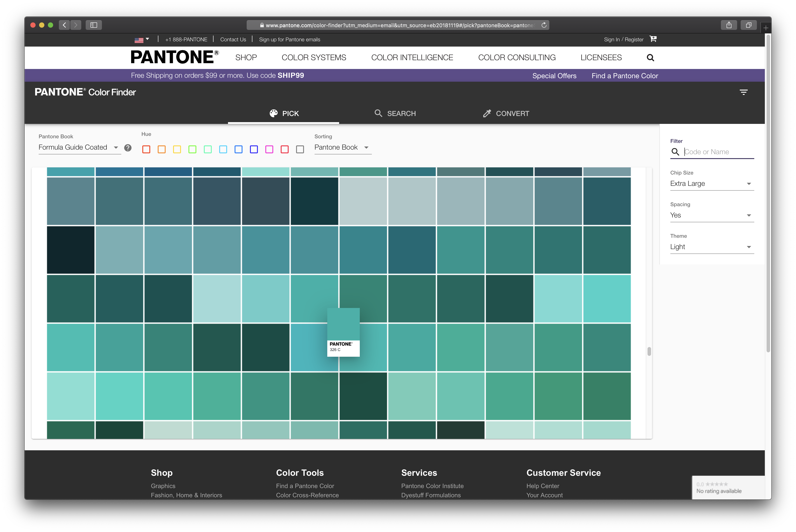The height and width of the screenshot is (532, 796).
Task: Open the SHOP menu
Action: point(246,58)
